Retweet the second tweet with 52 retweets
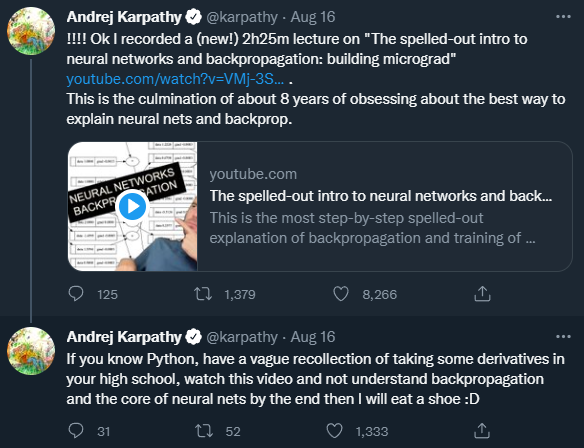This screenshot has height=448, width=584. tap(204, 431)
